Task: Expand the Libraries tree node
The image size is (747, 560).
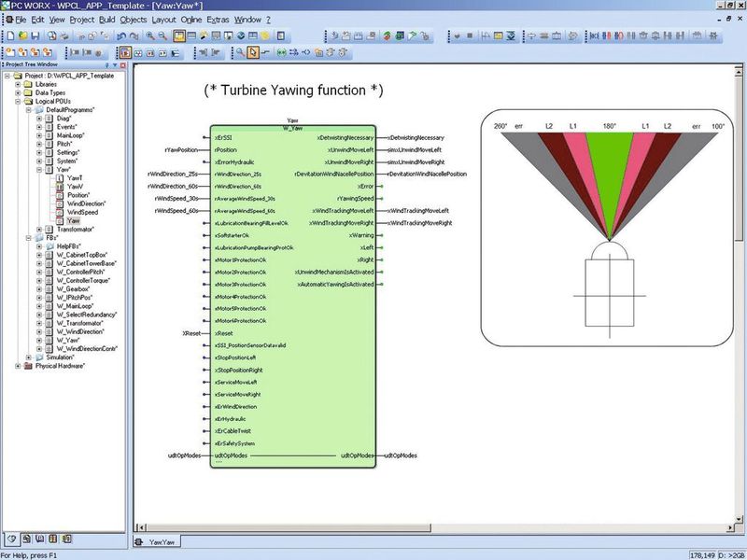Action: click(x=18, y=84)
